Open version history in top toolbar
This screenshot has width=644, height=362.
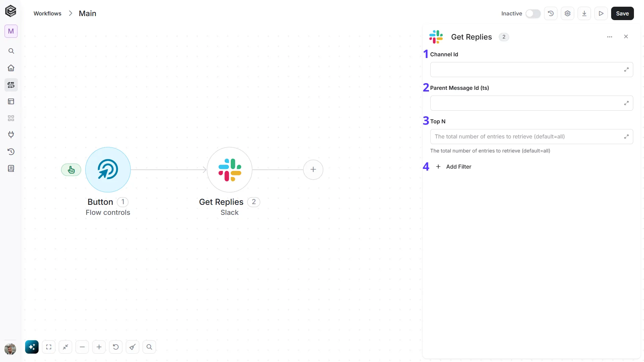551,13
